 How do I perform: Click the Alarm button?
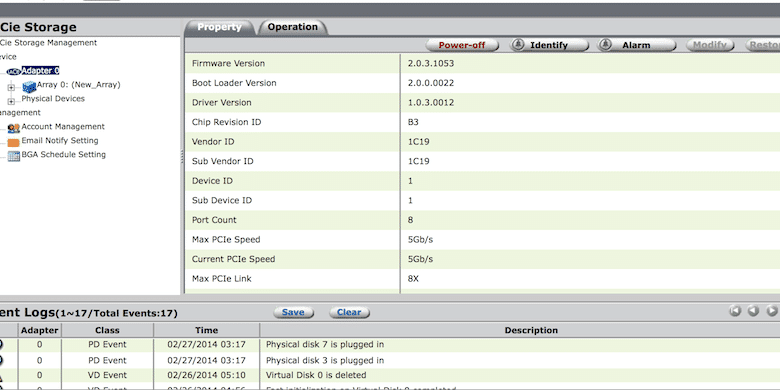[x=637, y=45]
